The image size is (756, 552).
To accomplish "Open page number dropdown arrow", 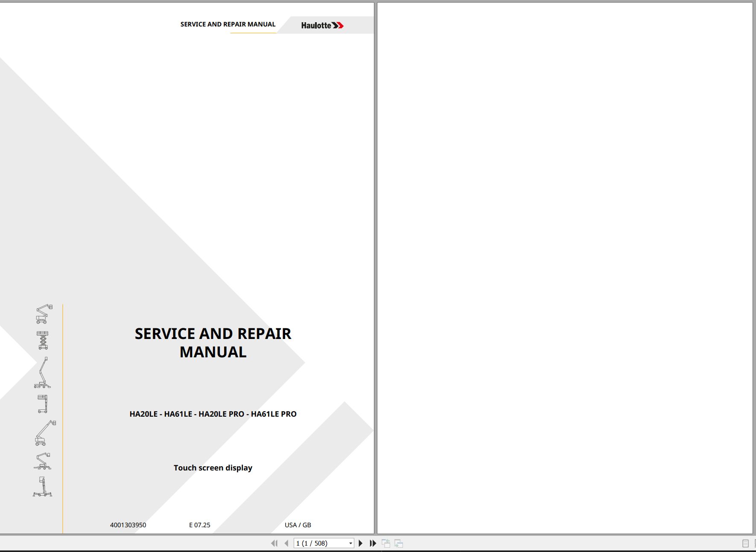I will pos(350,543).
